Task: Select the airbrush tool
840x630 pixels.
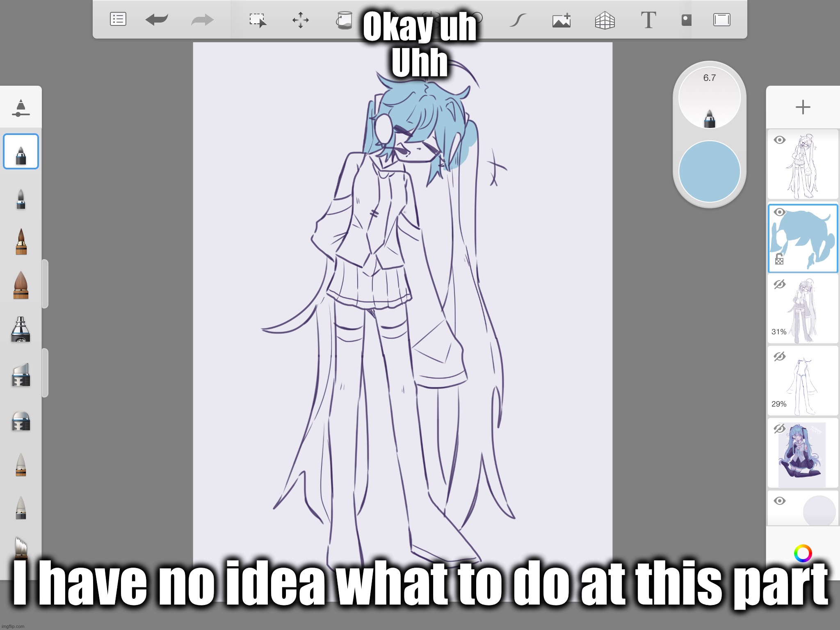Action: [x=21, y=329]
